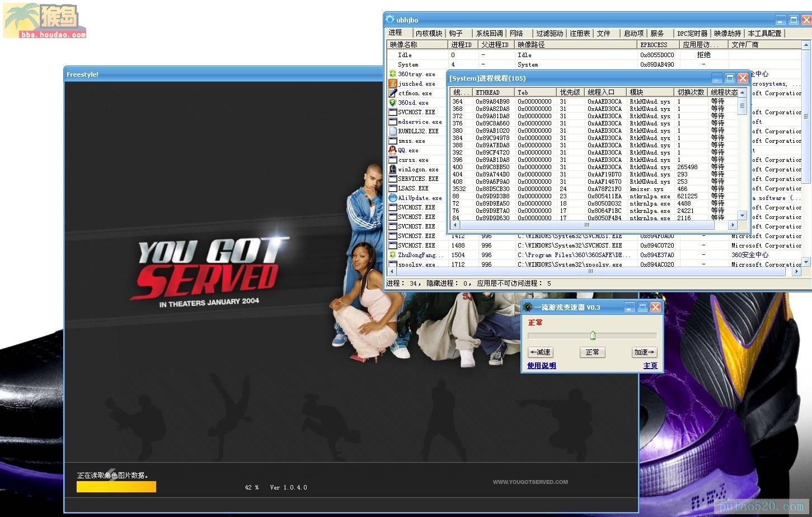This screenshot has width=812, height=517.
Task: Open the 使用说明 link
Action: [541, 366]
